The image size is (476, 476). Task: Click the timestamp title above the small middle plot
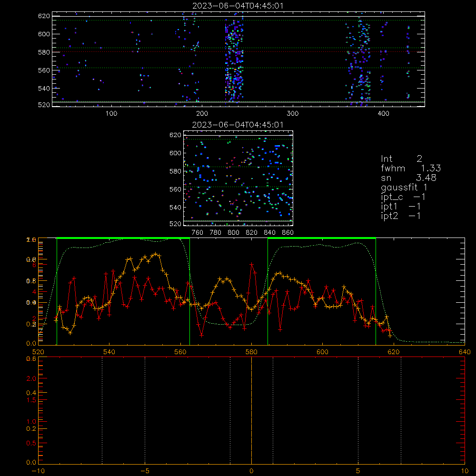[238, 125]
